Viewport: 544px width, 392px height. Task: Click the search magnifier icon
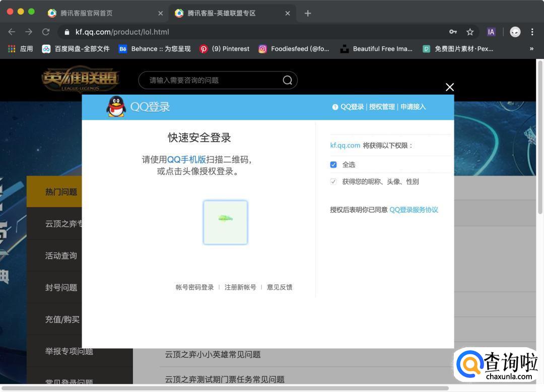pos(287,81)
